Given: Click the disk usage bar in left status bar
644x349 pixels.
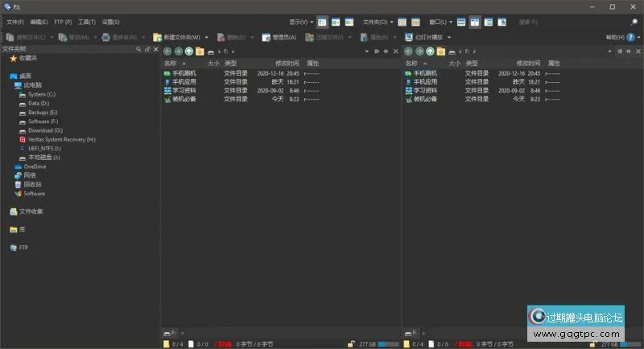Looking at the screenshot, I should [388, 344].
